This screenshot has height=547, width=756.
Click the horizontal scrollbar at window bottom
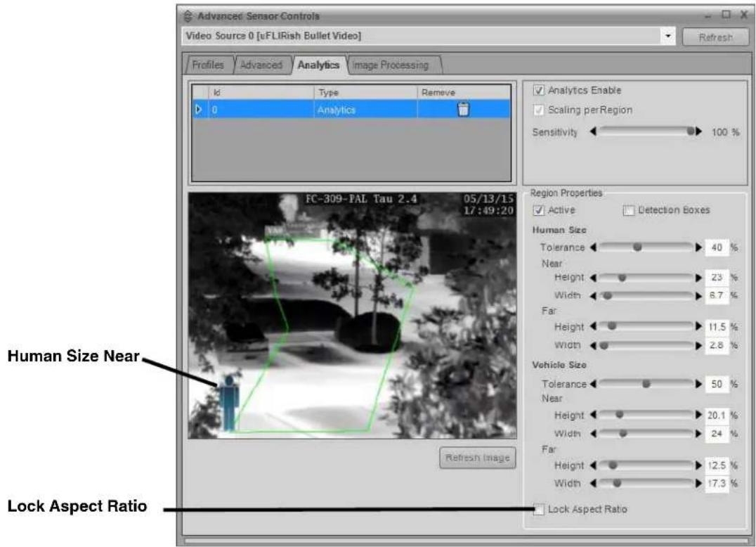coord(465,541)
